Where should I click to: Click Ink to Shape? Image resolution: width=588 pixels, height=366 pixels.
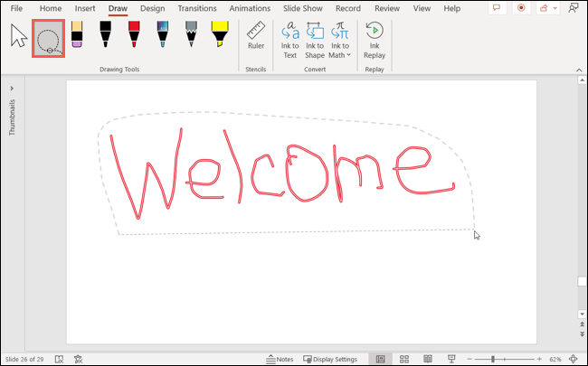(x=315, y=40)
